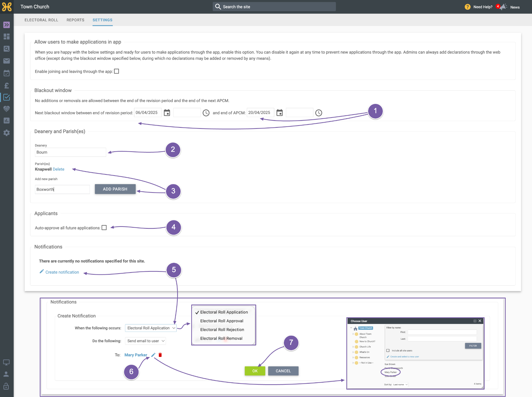This screenshot has height=397, width=532.
Task: Open the News megaphone notifications
Action: tap(503, 7)
